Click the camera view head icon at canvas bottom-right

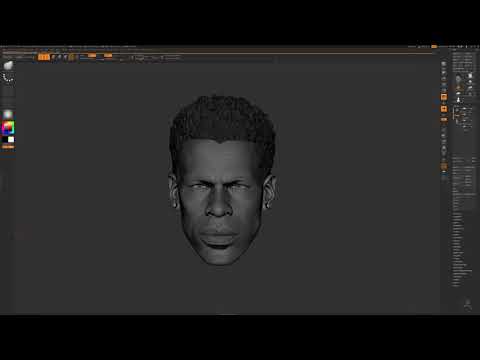pos(468,304)
